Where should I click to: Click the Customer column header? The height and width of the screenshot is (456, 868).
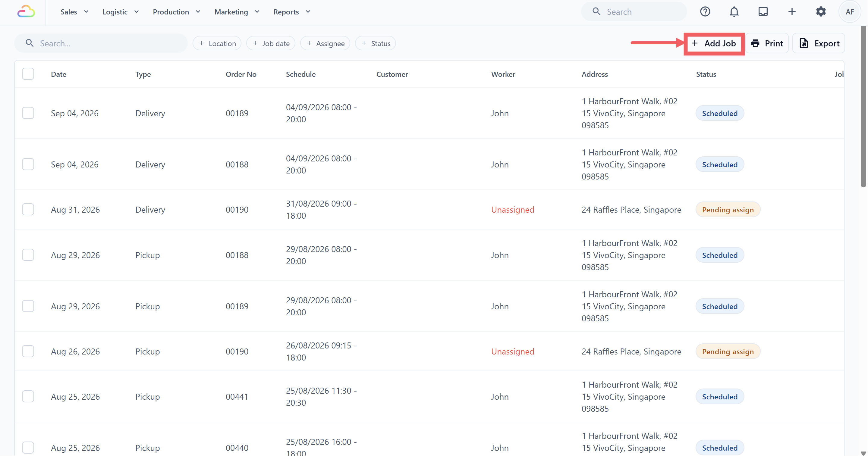[x=392, y=74]
